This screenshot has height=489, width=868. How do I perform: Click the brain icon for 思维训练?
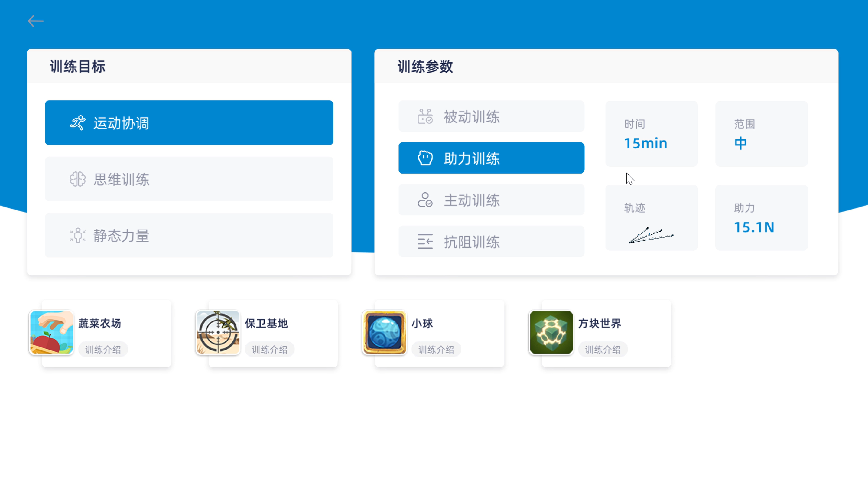coord(78,179)
